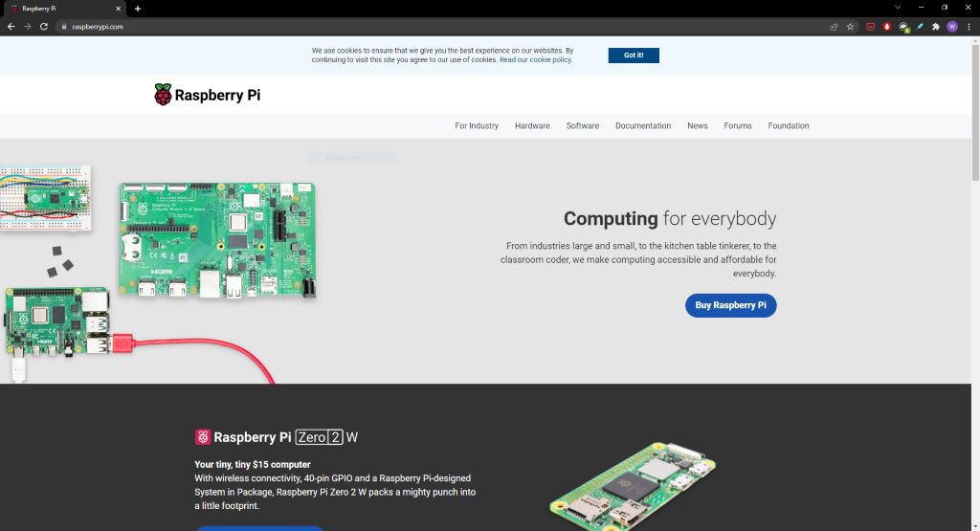Screen dimensions: 980x531
Task: Bookmark this page with the star icon
Action: click(x=850, y=27)
